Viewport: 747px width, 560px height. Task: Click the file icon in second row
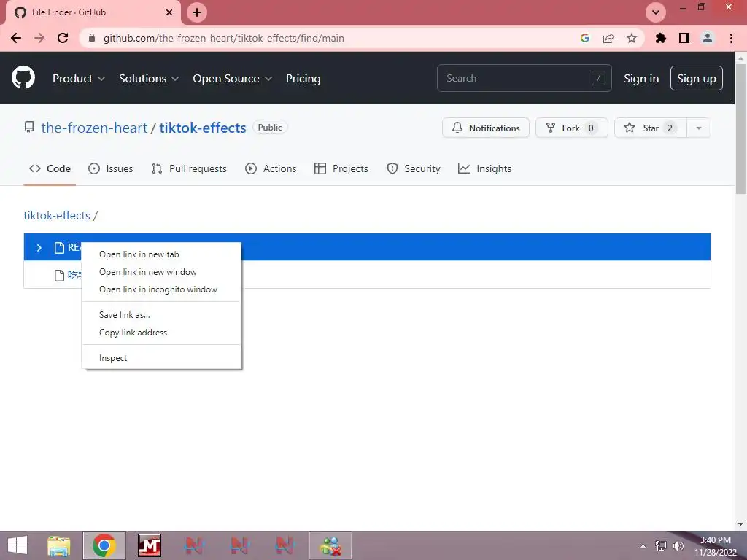pos(59,275)
